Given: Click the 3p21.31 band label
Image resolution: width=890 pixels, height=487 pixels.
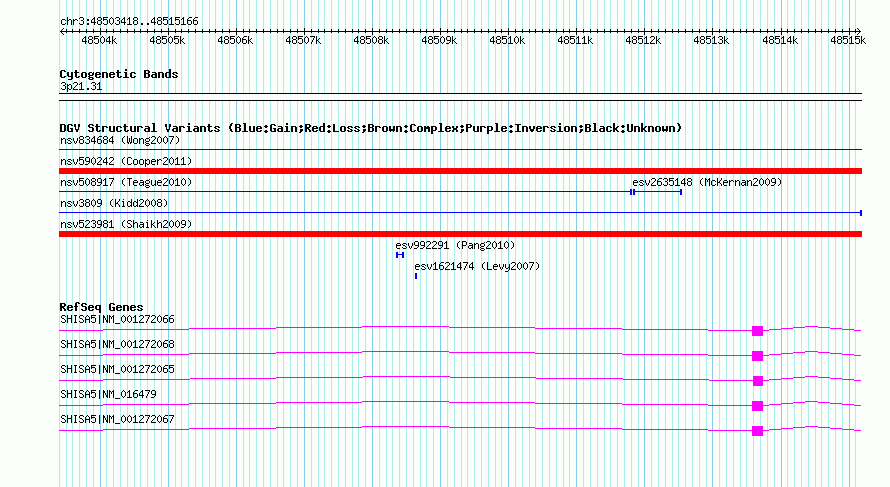Looking at the screenshot, I should (x=81, y=87).
